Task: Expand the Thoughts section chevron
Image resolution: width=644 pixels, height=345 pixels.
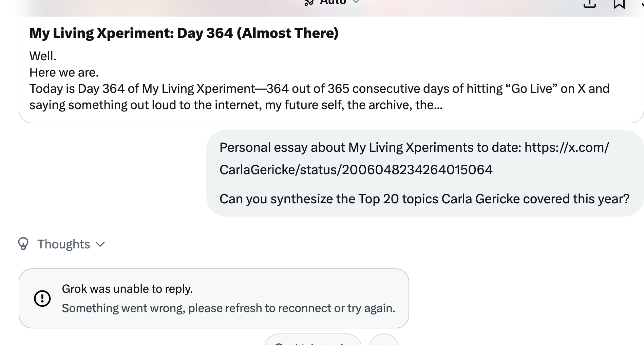Action: point(100,244)
